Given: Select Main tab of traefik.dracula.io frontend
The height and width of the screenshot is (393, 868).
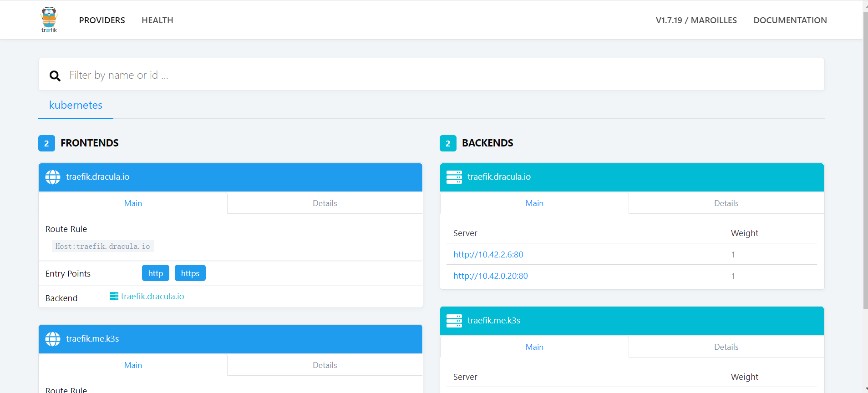Looking at the screenshot, I should pos(133,203).
